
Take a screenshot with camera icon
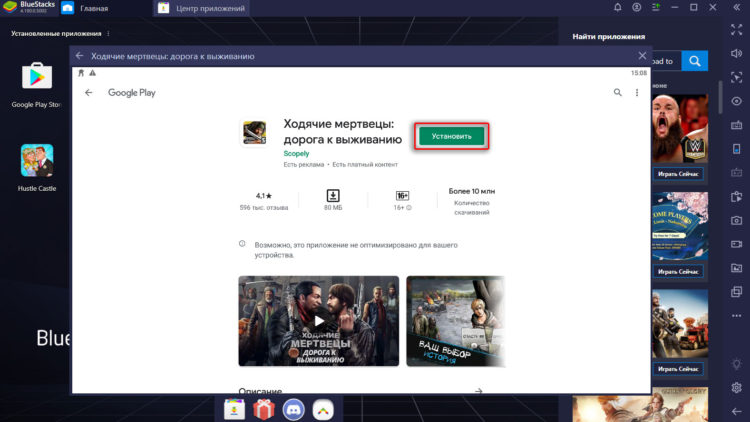pos(737,220)
